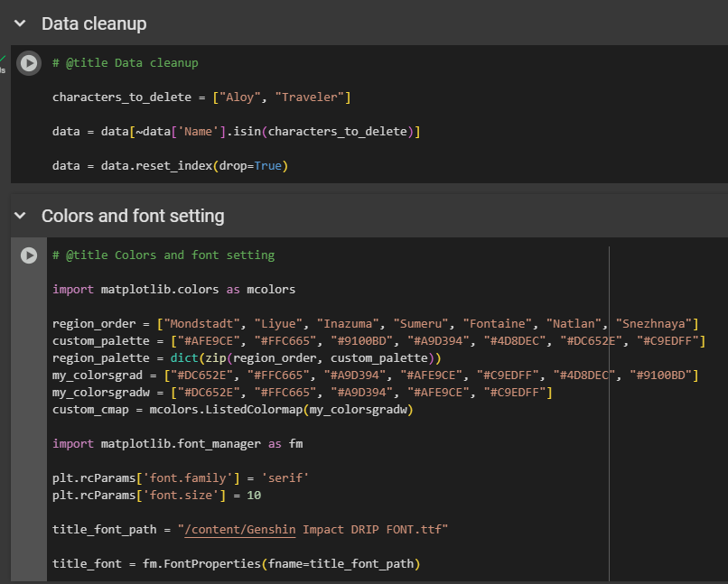Select the Colors and font setting heading
This screenshot has height=584, width=728.
(x=133, y=217)
